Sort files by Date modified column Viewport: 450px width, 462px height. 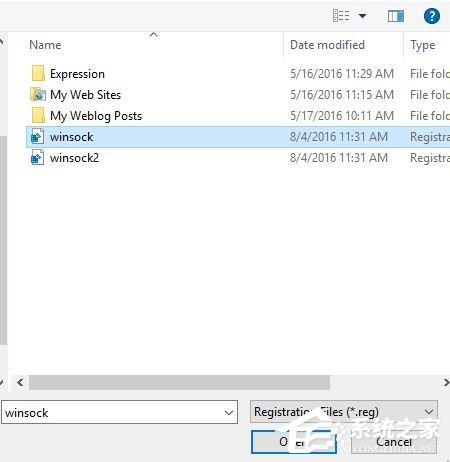click(327, 45)
